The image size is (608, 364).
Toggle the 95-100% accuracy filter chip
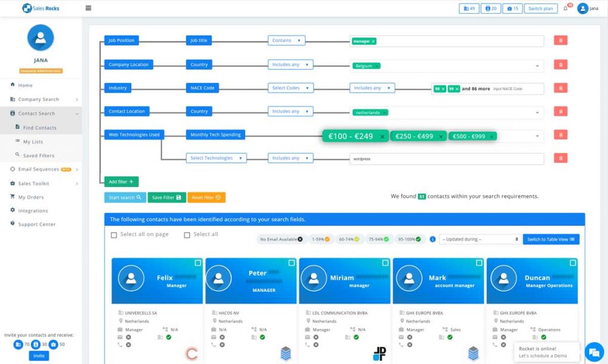coord(410,239)
